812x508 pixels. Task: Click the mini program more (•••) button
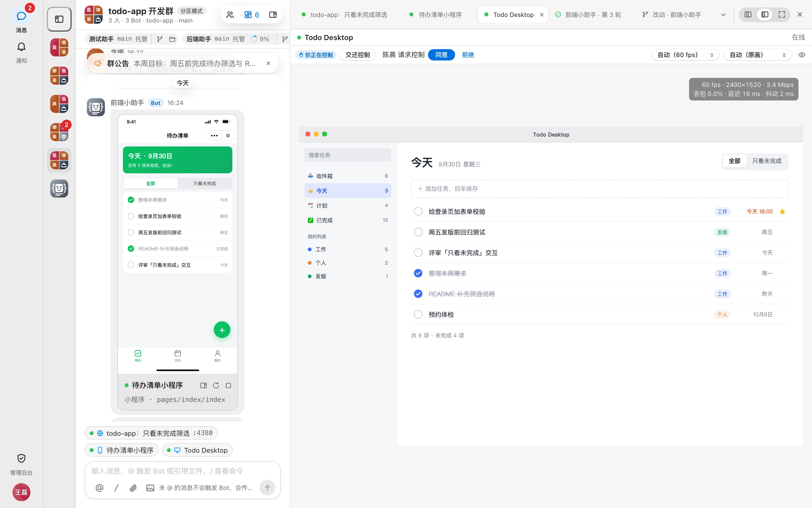pos(214,136)
